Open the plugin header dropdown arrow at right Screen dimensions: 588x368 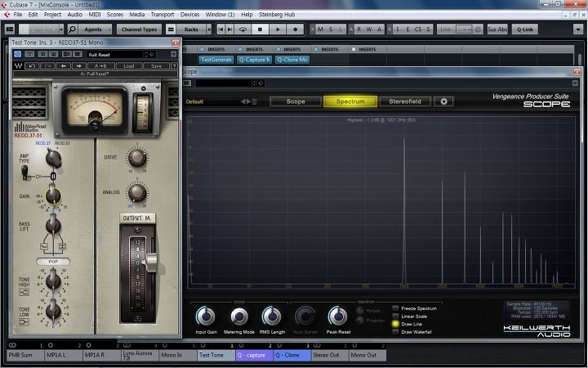click(x=173, y=55)
